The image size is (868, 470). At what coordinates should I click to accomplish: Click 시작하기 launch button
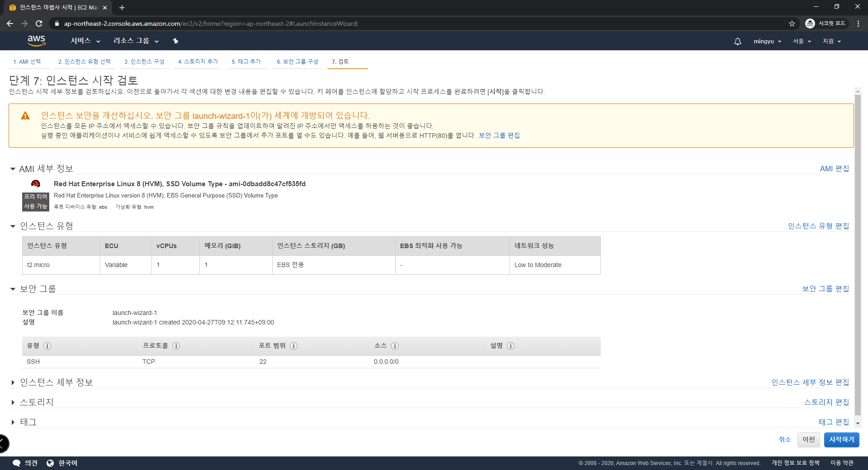tap(841, 440)
